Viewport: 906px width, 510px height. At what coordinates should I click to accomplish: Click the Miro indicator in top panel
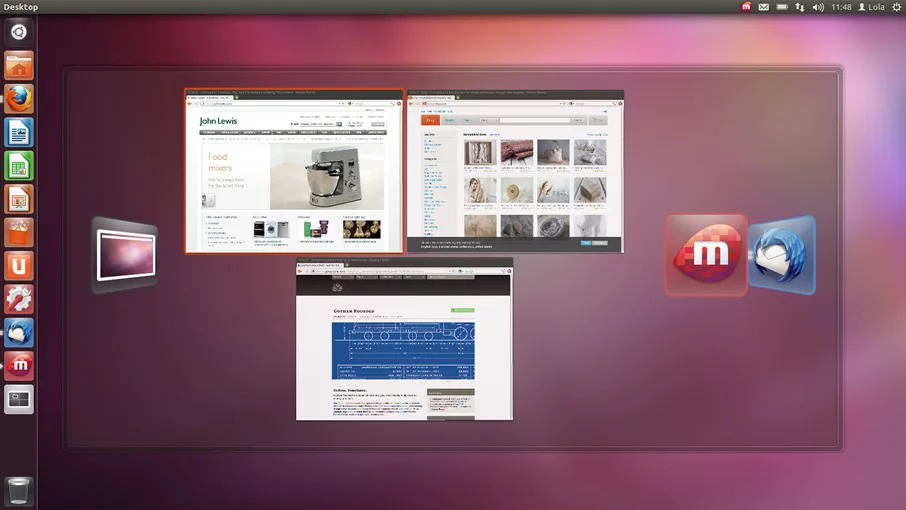[x=746, y=7]
